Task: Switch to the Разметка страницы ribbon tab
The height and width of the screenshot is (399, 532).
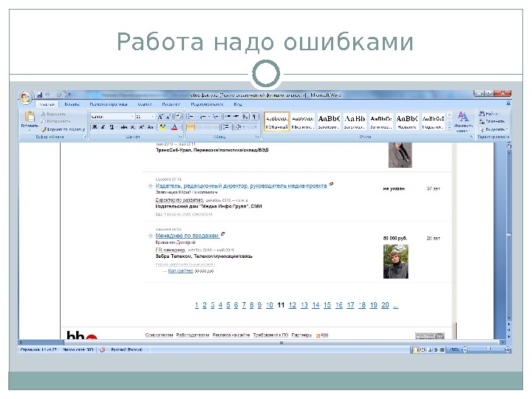Action: [108, 104]
